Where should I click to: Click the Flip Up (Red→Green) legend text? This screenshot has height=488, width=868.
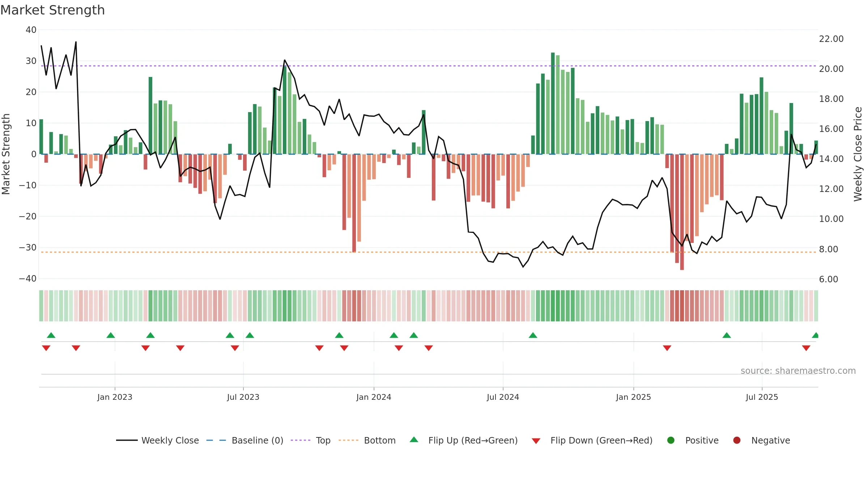click(473, 440)
